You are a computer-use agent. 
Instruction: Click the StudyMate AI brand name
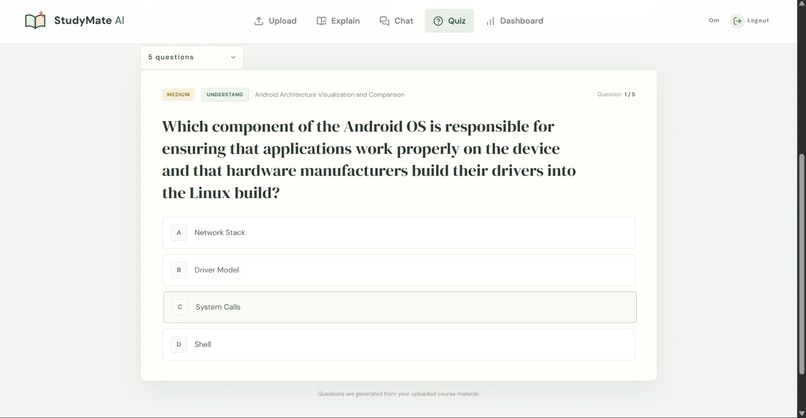[x=89, y=21]
